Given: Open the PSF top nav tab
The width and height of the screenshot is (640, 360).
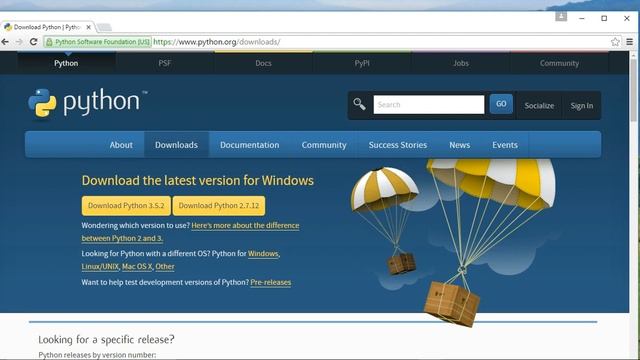Looking at the screenshot, I should click(165, 63).
